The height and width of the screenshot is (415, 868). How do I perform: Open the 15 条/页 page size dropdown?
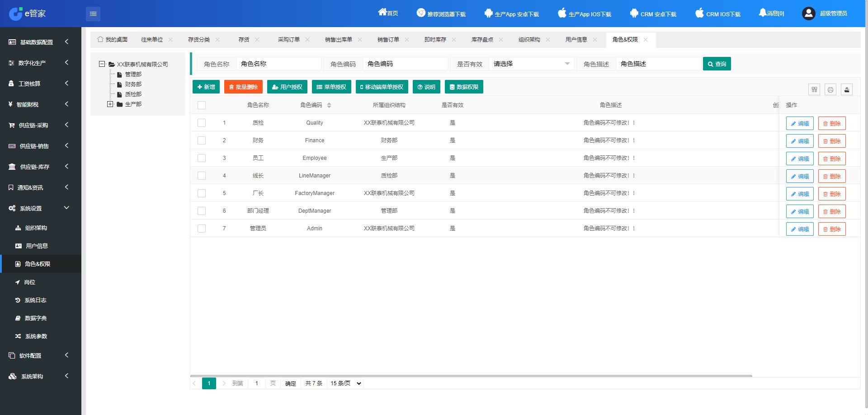point(345,383)
